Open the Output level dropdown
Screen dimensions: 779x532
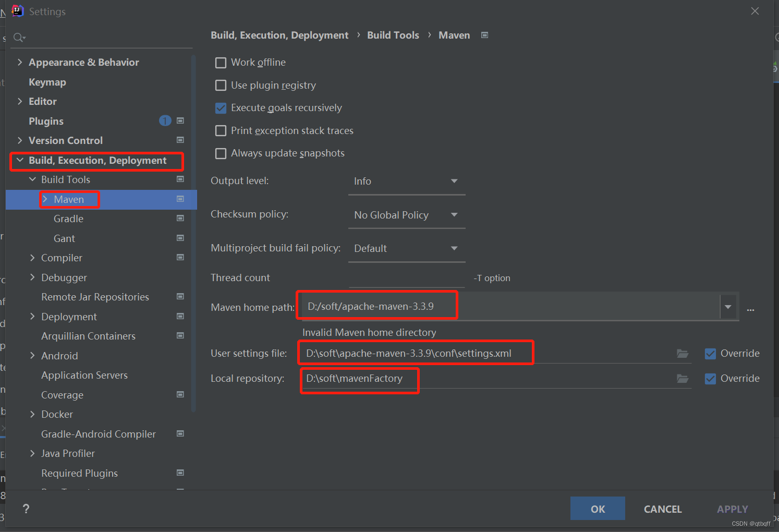pyautogui.click(x=407, y=182)
